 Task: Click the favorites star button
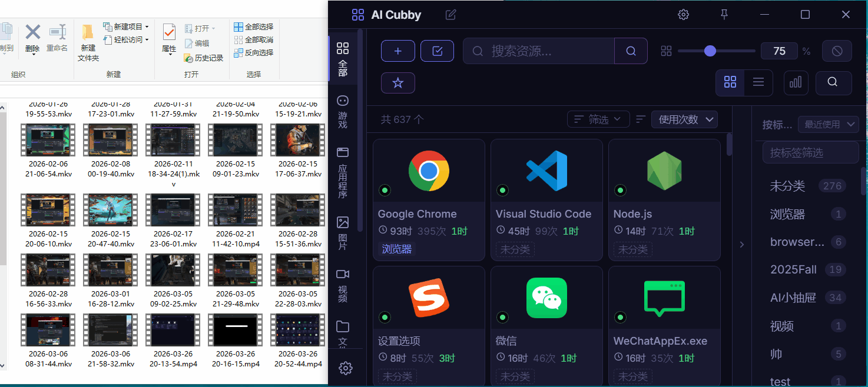[398, 83]
